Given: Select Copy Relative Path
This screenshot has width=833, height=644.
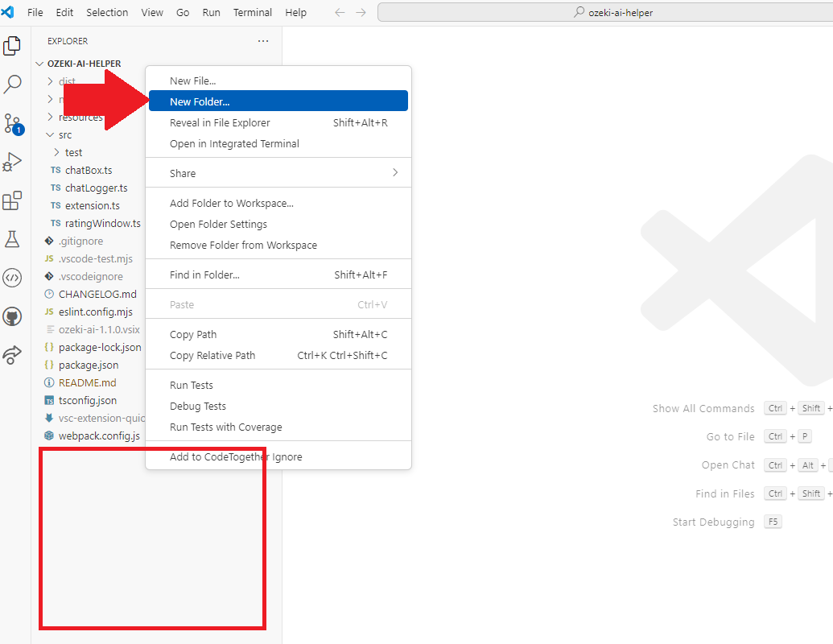Looking at the screenshot, I should [x=278, y=356].
